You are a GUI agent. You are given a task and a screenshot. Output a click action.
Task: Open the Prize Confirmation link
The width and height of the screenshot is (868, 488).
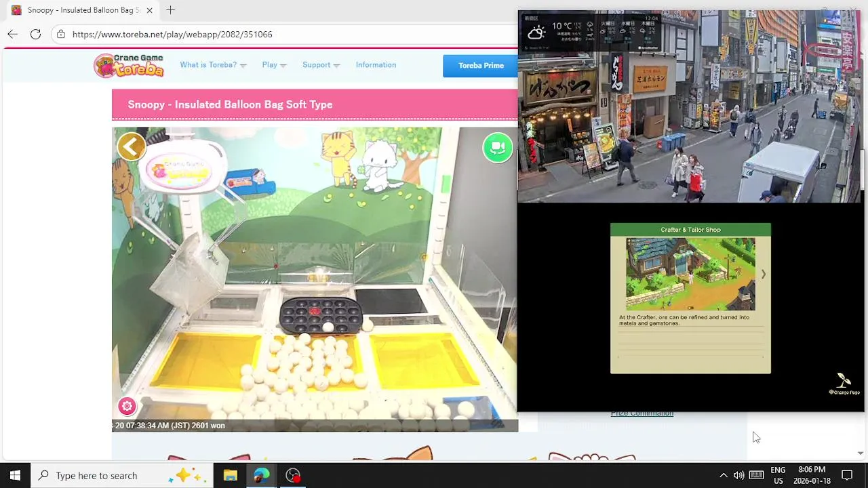[642, 413]
